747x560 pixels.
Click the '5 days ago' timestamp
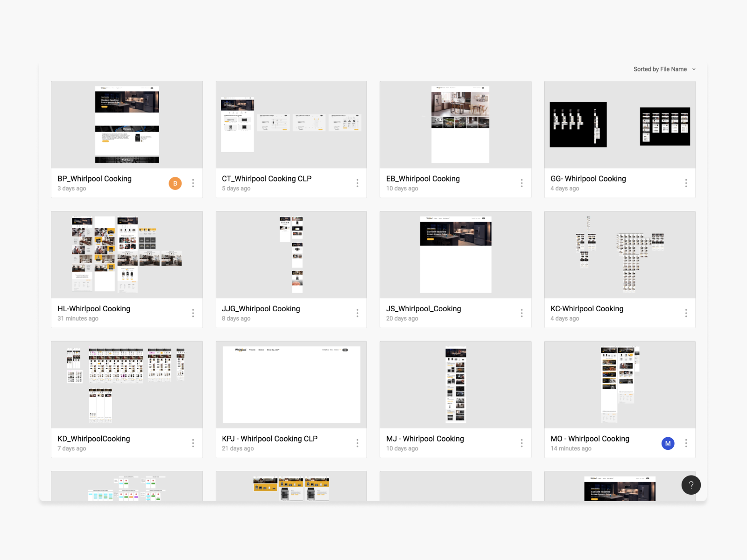coord(236,189)
